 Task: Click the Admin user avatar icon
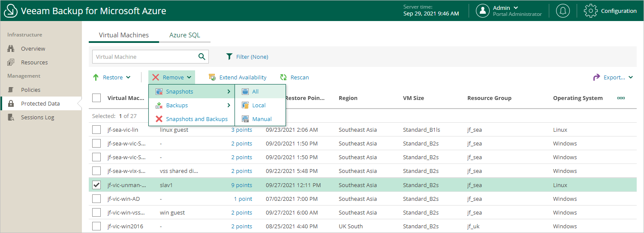(483, 11)
